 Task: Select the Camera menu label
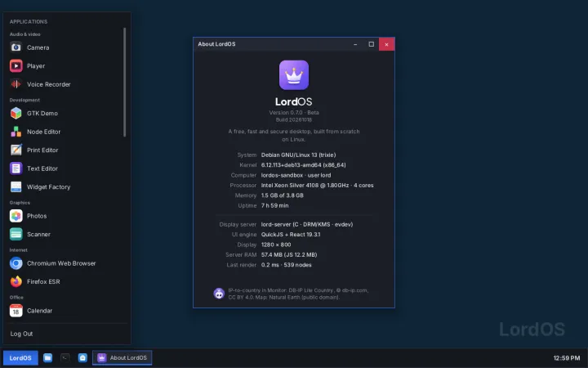coord(38,47)
